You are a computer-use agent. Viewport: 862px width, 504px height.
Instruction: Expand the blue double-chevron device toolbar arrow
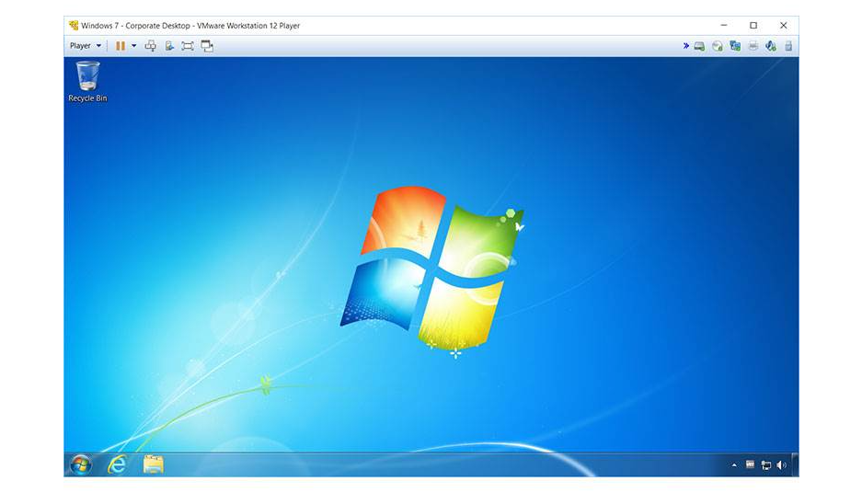(x=686, y=46)
